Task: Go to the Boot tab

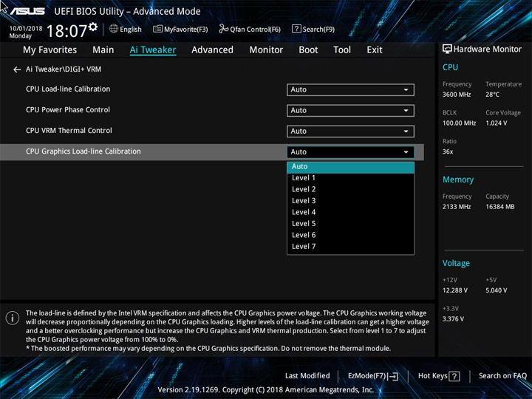Action: point(308,50)
